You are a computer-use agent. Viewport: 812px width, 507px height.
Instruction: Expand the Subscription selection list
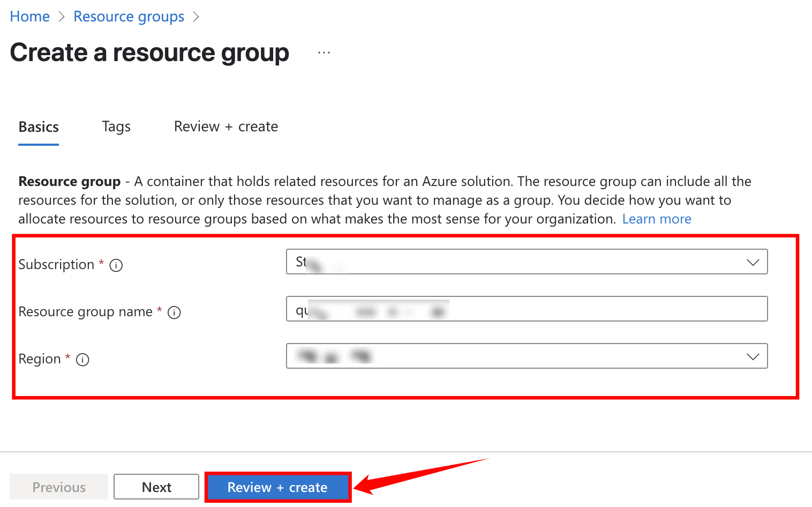click(527, 262)
